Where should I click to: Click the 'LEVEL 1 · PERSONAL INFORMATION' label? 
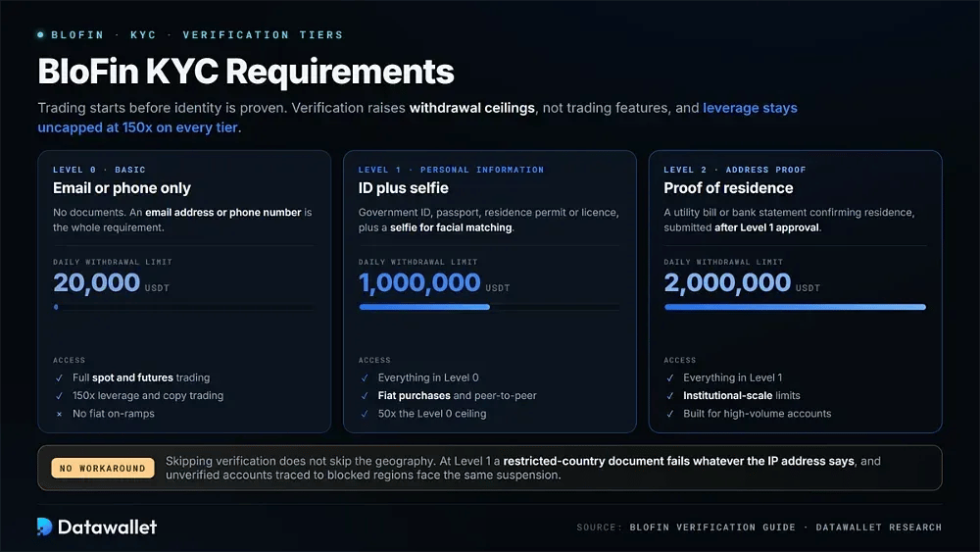[451, 170]
